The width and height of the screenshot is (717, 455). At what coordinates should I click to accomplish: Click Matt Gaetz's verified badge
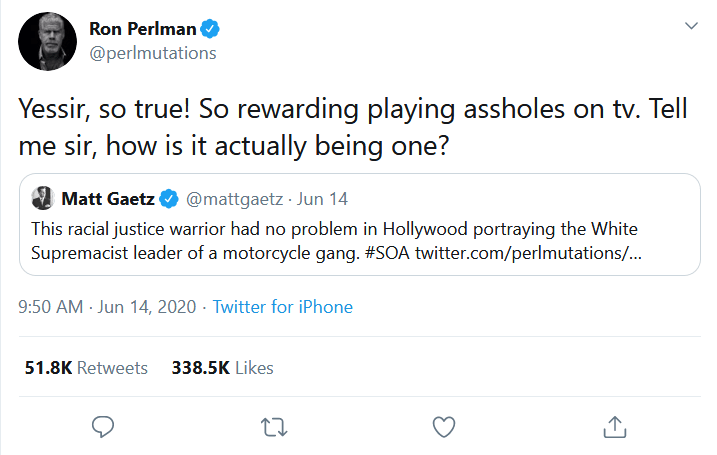pos(171,196)
